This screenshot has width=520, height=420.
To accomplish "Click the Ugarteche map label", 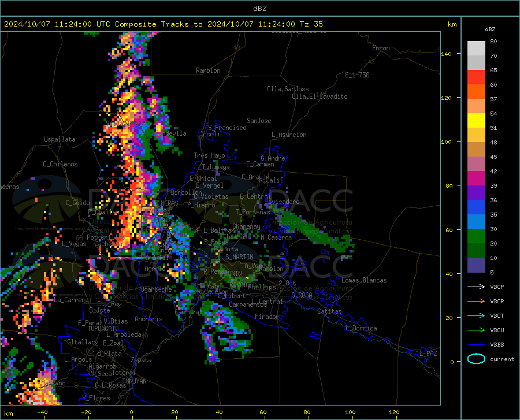I will click(x=156, y=289).
